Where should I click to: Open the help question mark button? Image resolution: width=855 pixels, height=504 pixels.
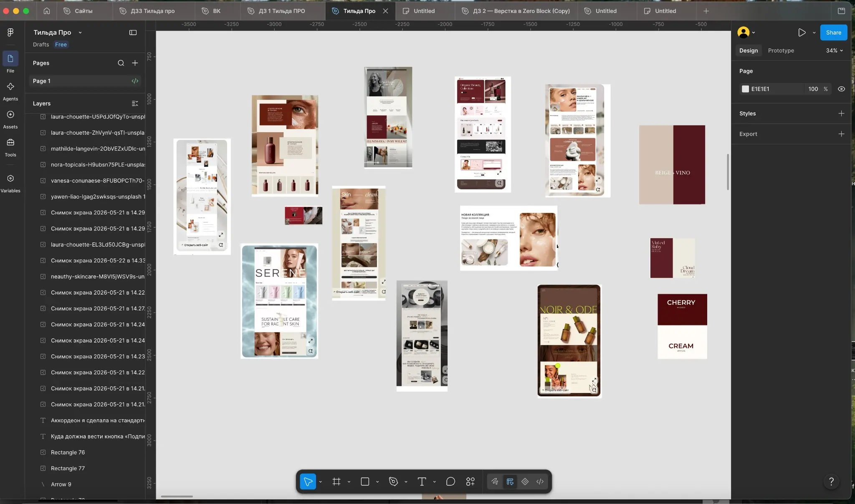click(831, 481)
